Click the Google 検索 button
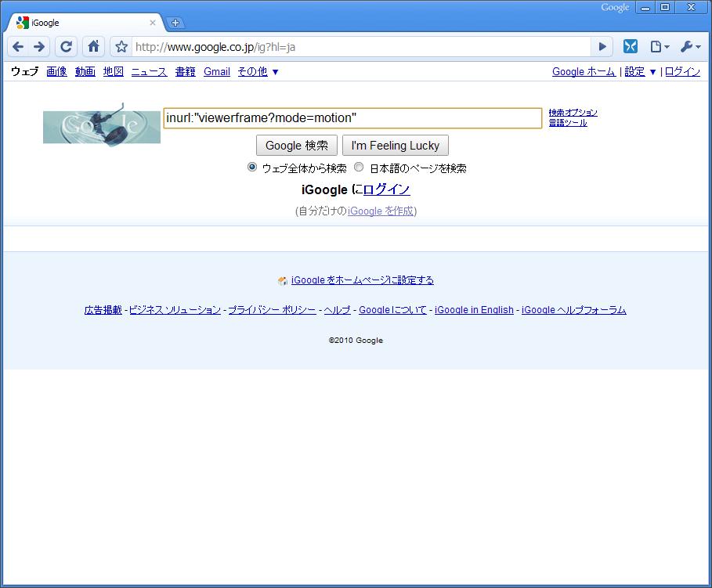Viewport: 712px width, 588px height. (297, 146)
